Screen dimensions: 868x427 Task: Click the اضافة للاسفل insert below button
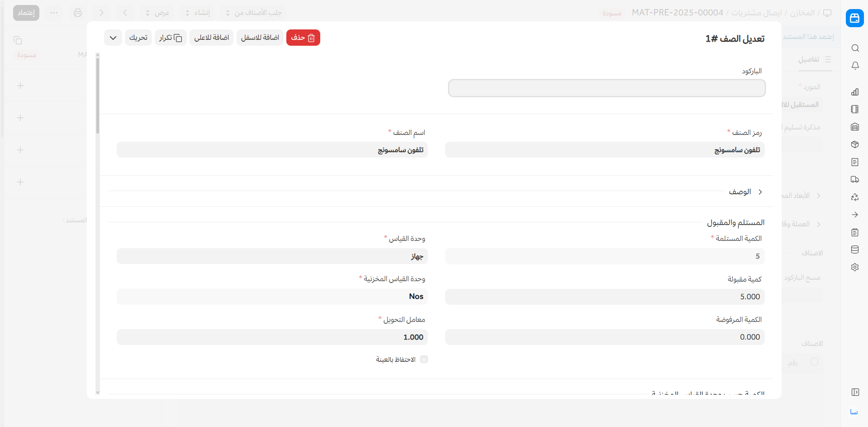tap(260, 38)
